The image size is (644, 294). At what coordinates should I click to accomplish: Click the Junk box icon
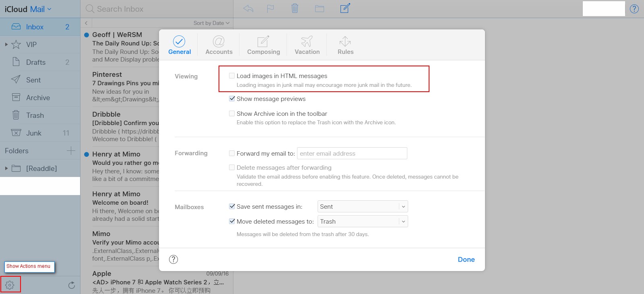[x=16, y=133]
